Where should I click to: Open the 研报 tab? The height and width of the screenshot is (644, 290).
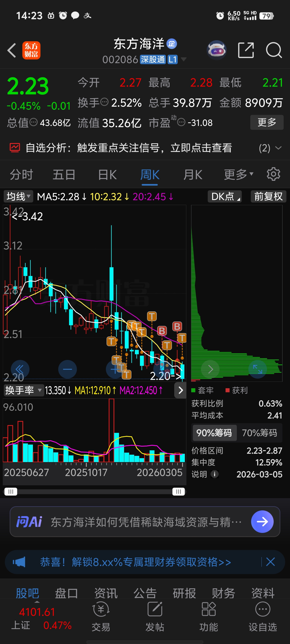tap(184, 593)
